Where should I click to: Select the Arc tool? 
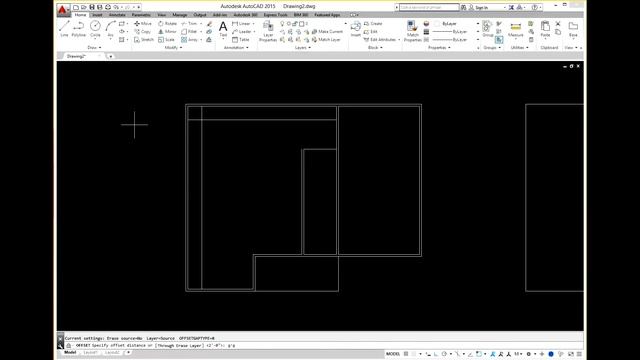point(110,29)
